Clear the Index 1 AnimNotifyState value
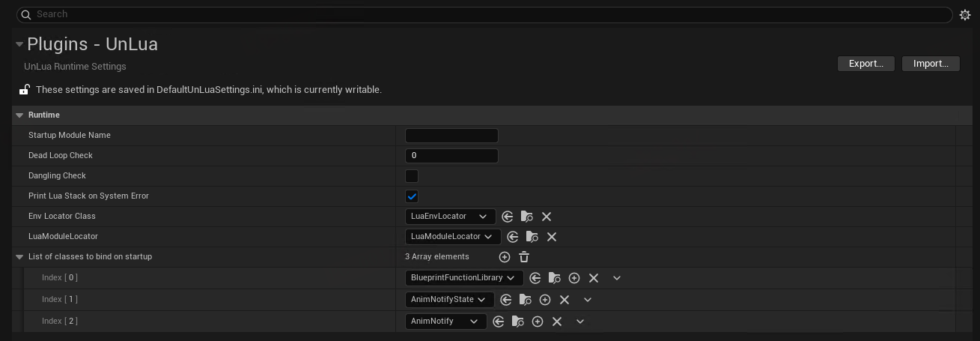The width and height of the screenshot is (980, 341). 564,300
